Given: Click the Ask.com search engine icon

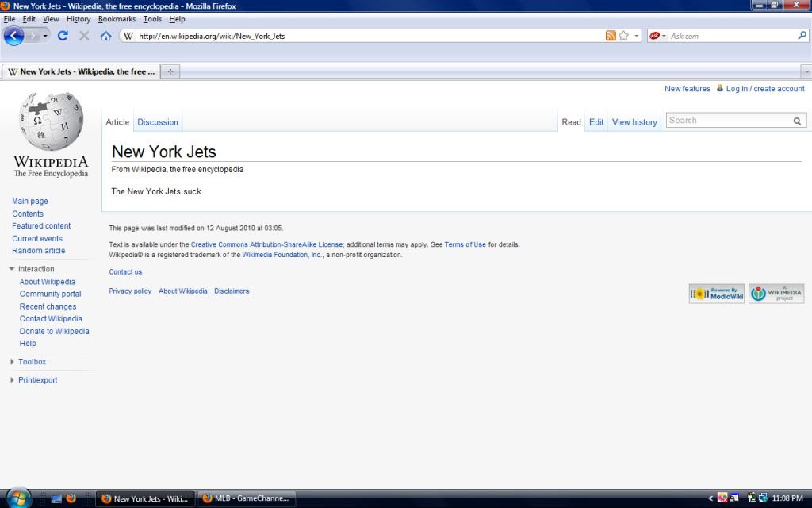Looking at the screenshot, I should [x=654, y=36].
